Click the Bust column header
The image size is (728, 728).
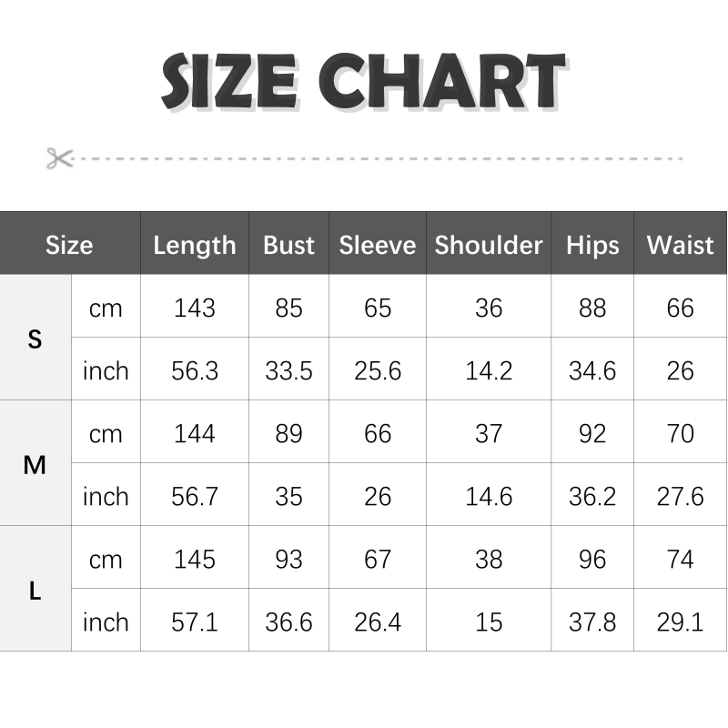(x=288, y=245)
